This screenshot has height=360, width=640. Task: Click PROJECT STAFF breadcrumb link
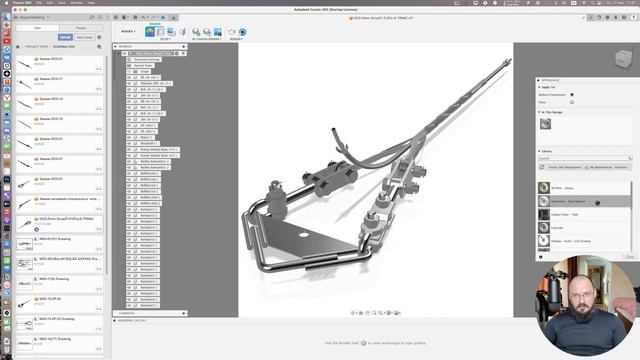(36, 47)
